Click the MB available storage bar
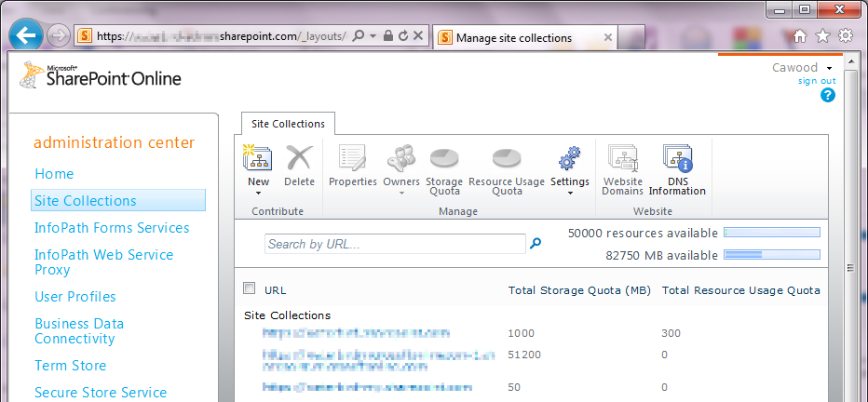The height and width of the screenshot is (402, 868). [x=772, y=254]
